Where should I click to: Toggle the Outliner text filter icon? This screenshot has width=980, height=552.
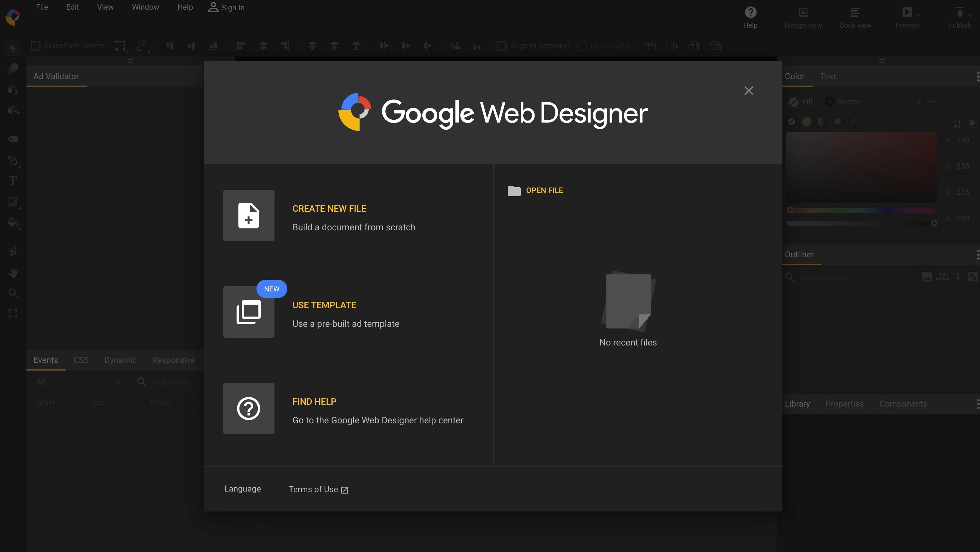coord(957,277)
